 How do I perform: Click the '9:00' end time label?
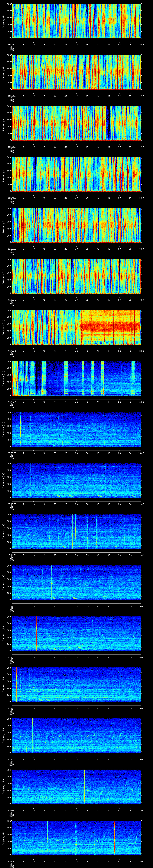[x=141, y=402]
